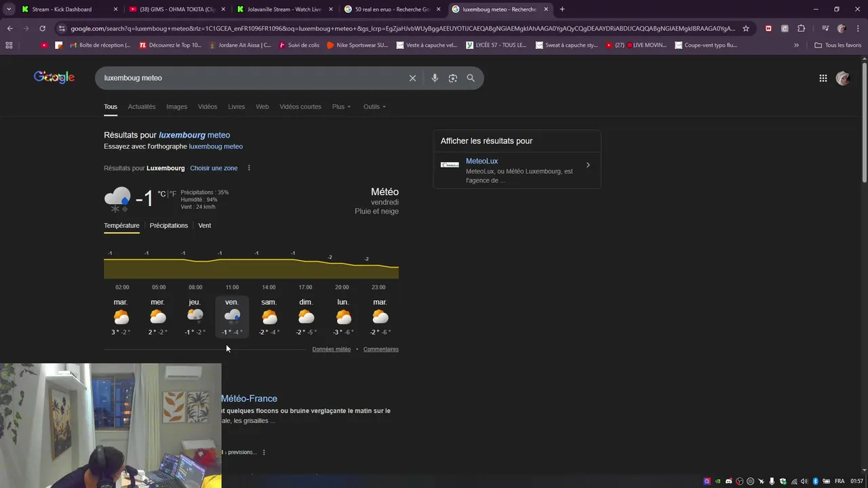Open the network Wi-Fi tray icon
The width and height of the screenshot is (868, 488).
(x=794, y=481)
